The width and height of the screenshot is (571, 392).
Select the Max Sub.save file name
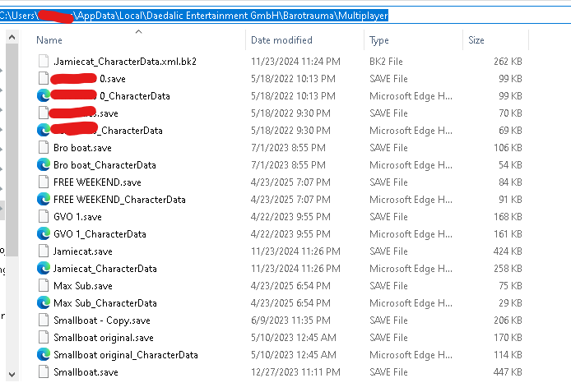pos(83,286)
